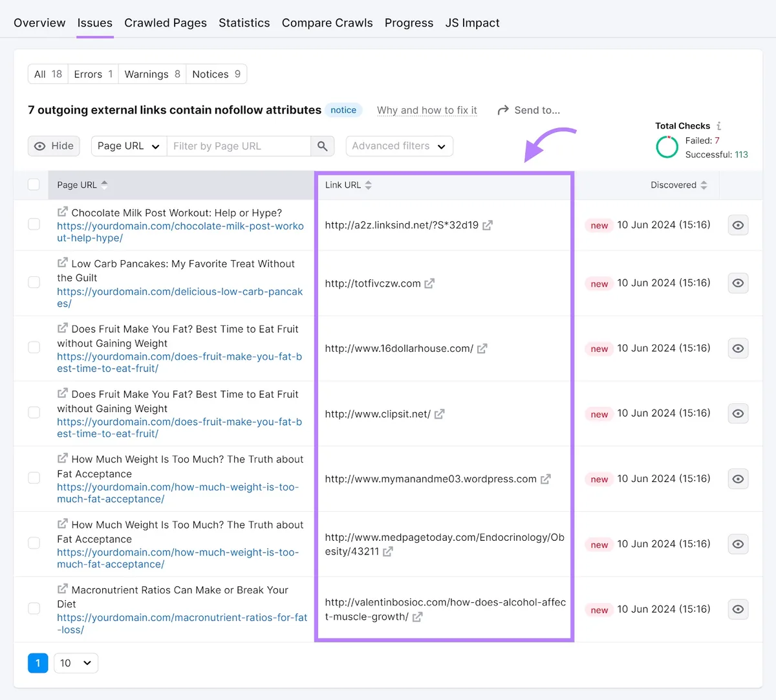Open external link icon beside valentinbosioc.com URL

click(x=417, y=617)
